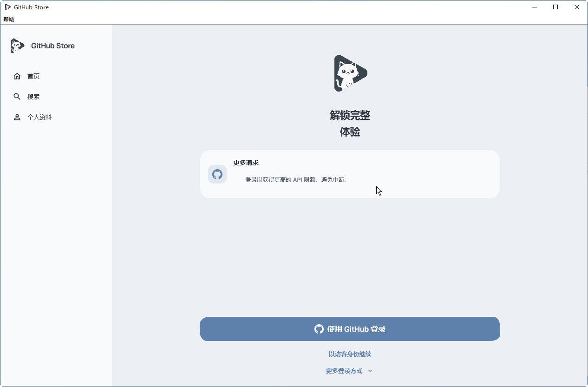Click the GitHub Store cat logo in sidebar

click(x=17, y=46)
